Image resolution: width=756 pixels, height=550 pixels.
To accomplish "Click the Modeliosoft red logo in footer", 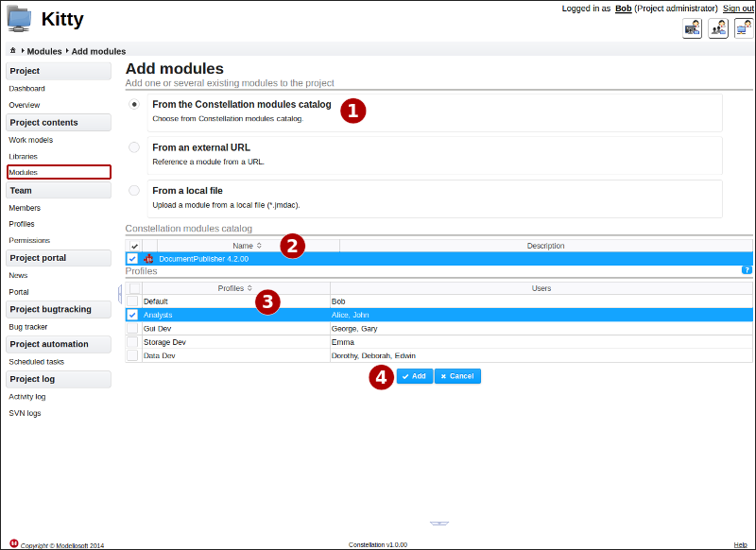I will coord(14,543).
